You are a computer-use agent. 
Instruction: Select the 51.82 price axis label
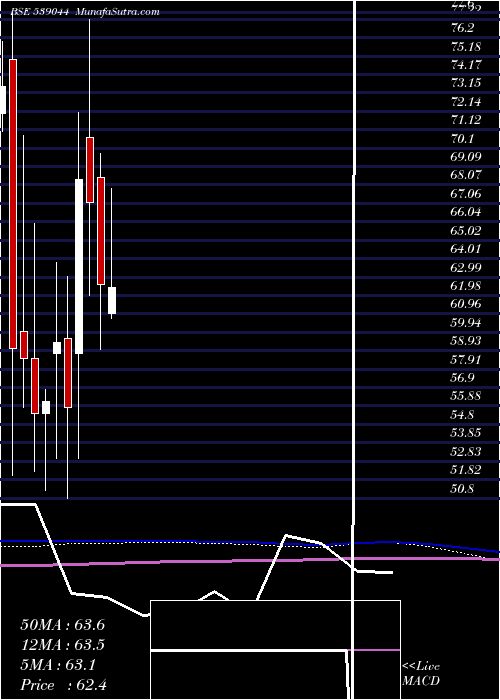point(467,470)
